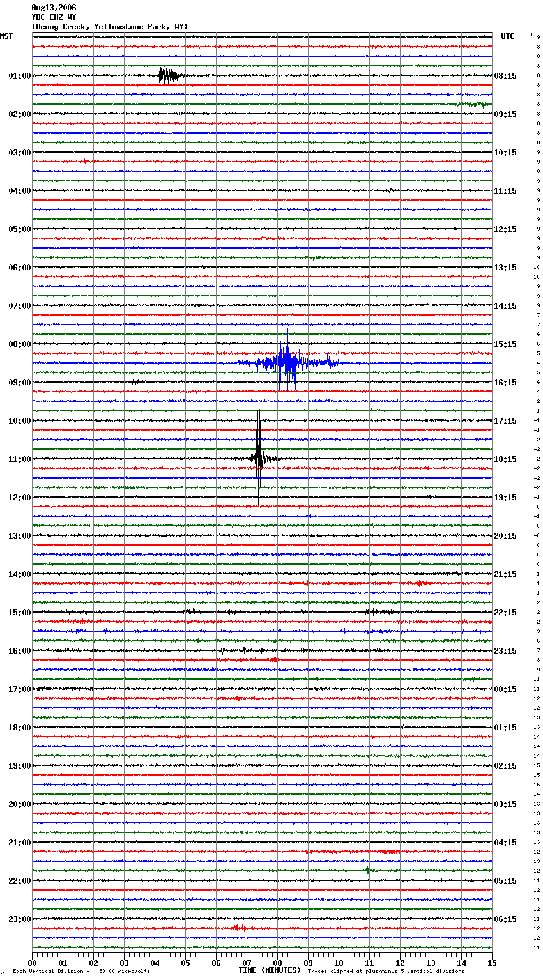The height and width of the screenshot is (980, 543).
Task: Click the tall black seismic spike on 11:00 trace
Action: tap(259, 458)
